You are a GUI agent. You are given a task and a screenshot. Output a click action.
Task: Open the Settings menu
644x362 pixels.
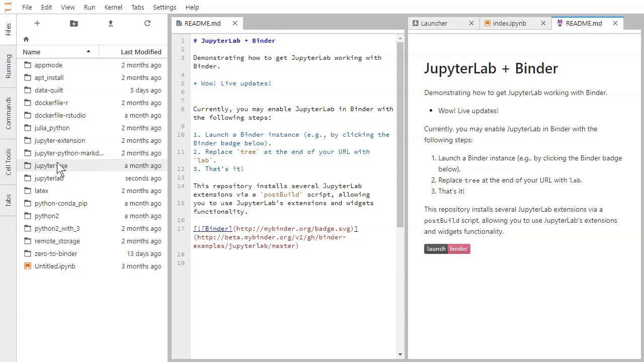coord(165,7)
